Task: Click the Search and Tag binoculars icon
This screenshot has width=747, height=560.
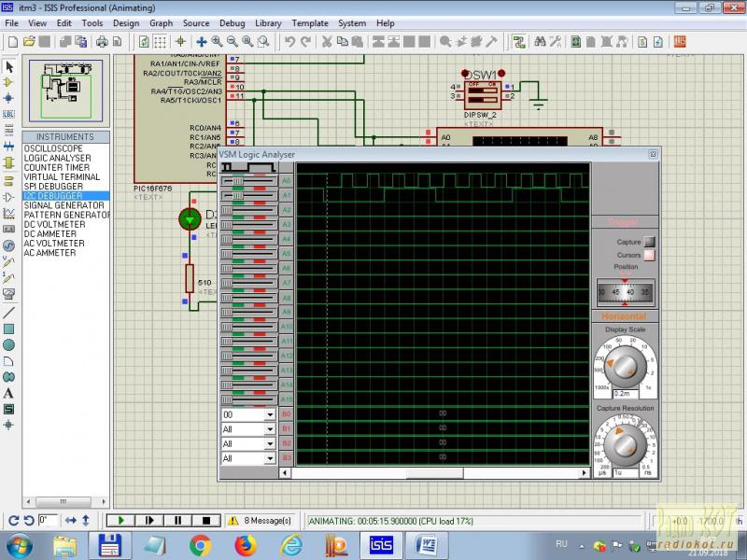Action: coord(540,42)
